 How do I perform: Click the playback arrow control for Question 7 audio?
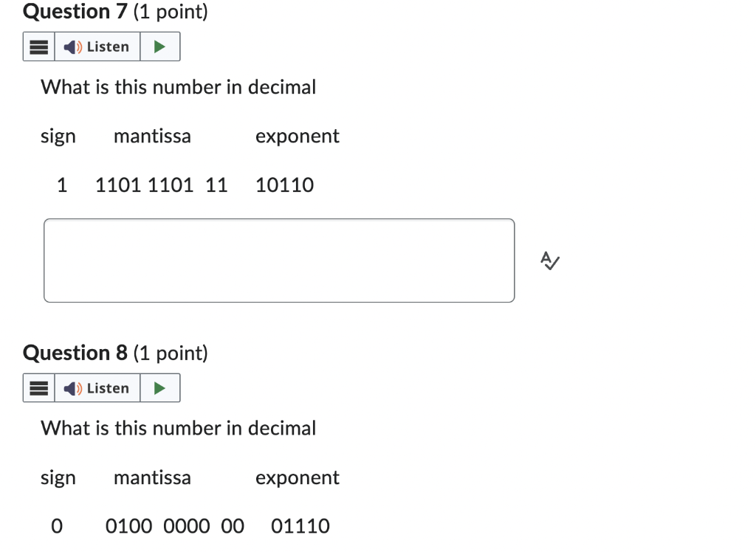point(159,46)
